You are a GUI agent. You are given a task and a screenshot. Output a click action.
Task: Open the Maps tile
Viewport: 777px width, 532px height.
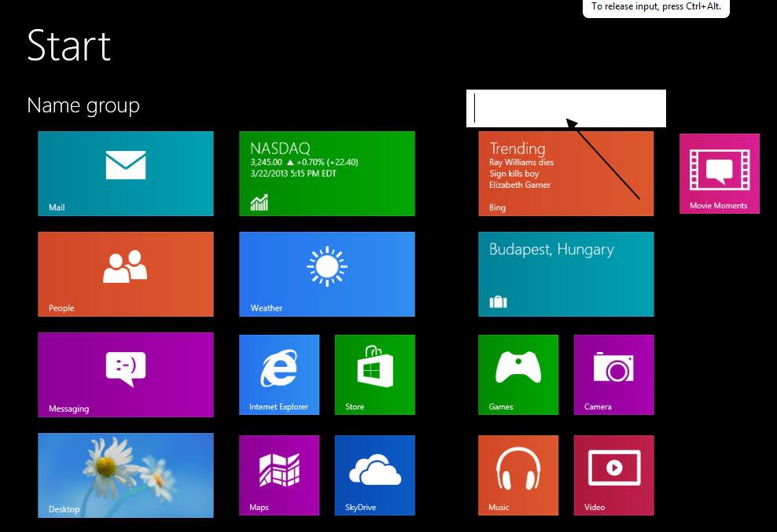[279, 475]
